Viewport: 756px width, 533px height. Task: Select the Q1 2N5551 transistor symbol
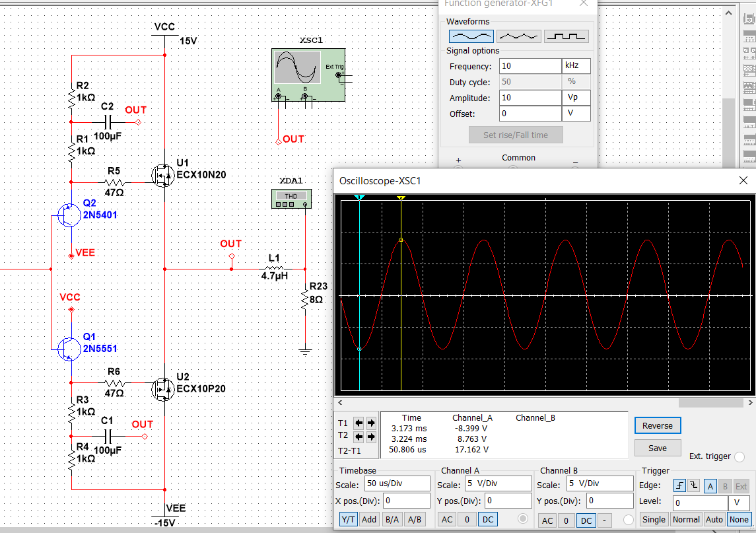point(69,349)
